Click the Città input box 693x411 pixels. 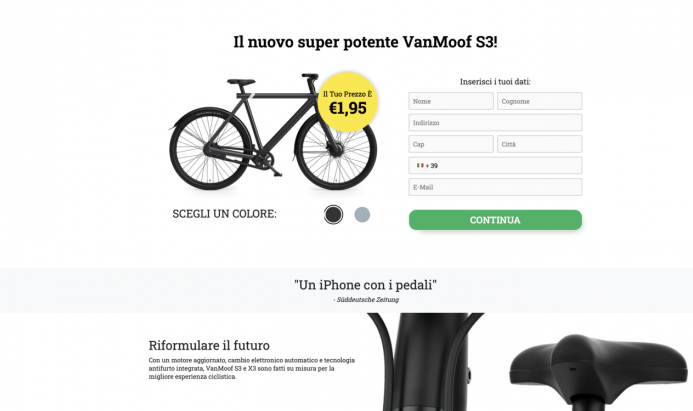[540, 144]
